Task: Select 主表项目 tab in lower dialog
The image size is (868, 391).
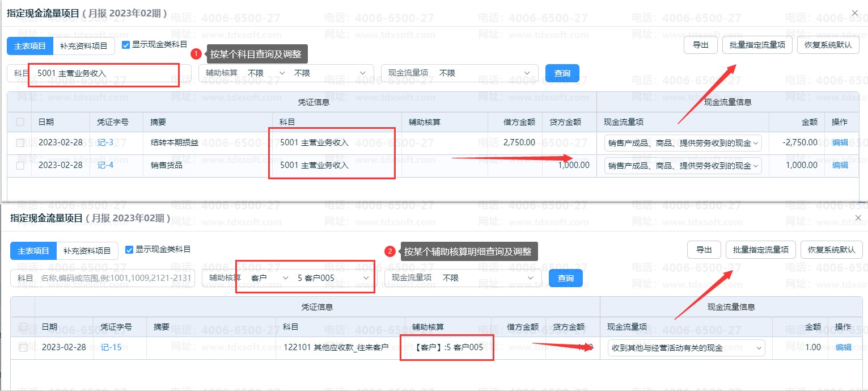Action: [x=33, y=251]
